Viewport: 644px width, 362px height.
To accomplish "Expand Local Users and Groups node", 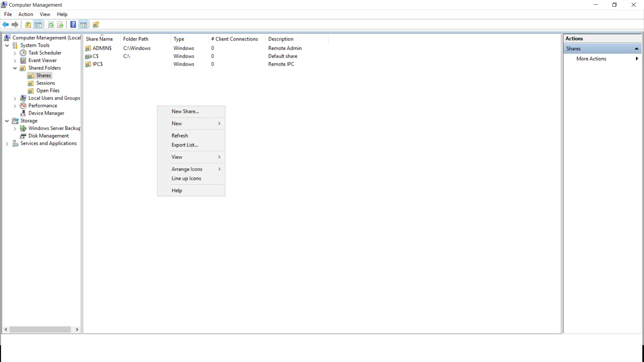I will click(x=15, y=98).
